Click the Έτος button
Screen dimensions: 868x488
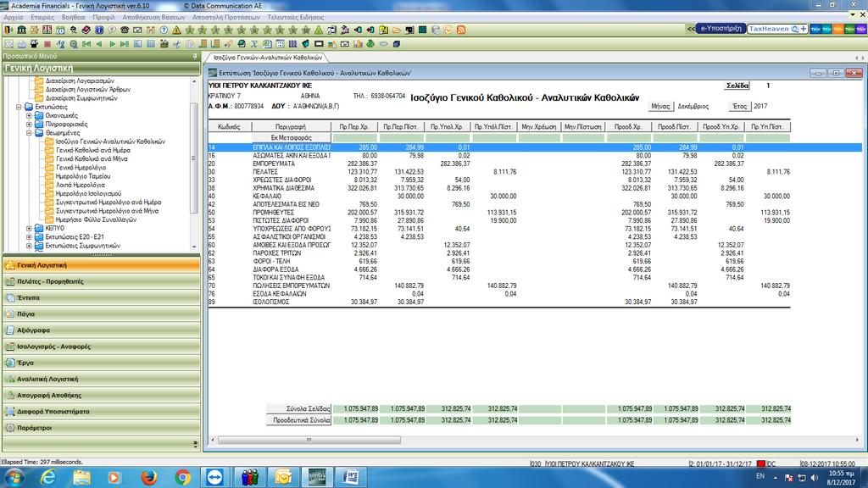coord(740,106)
